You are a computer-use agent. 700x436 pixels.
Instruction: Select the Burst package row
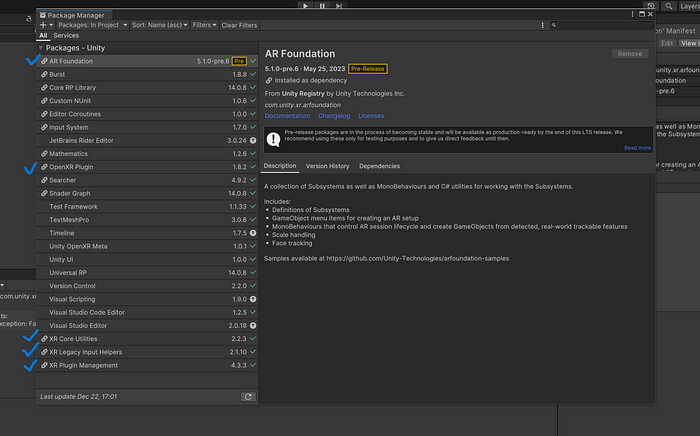tap(147, 74)
